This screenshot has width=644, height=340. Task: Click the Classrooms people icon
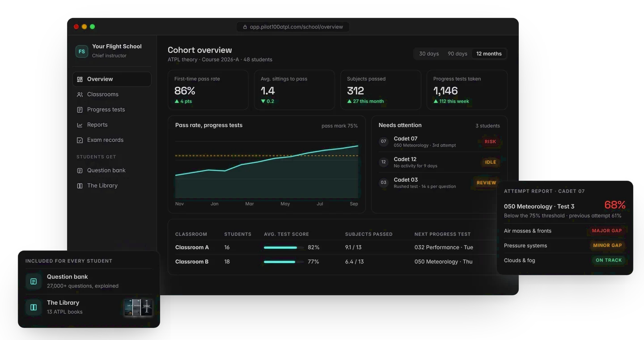80,94
